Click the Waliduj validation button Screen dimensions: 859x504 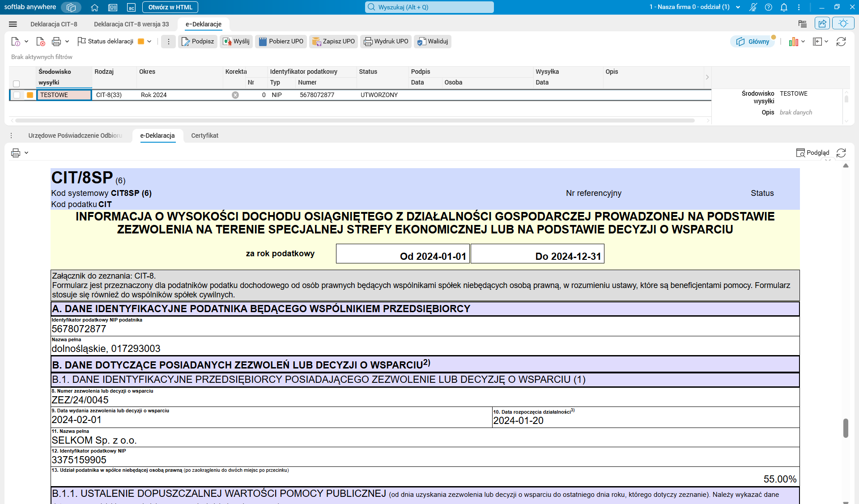click(432, 41)
